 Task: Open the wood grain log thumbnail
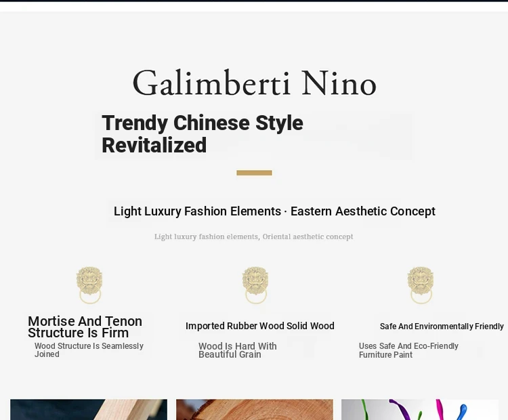click(x=255, y=410)
